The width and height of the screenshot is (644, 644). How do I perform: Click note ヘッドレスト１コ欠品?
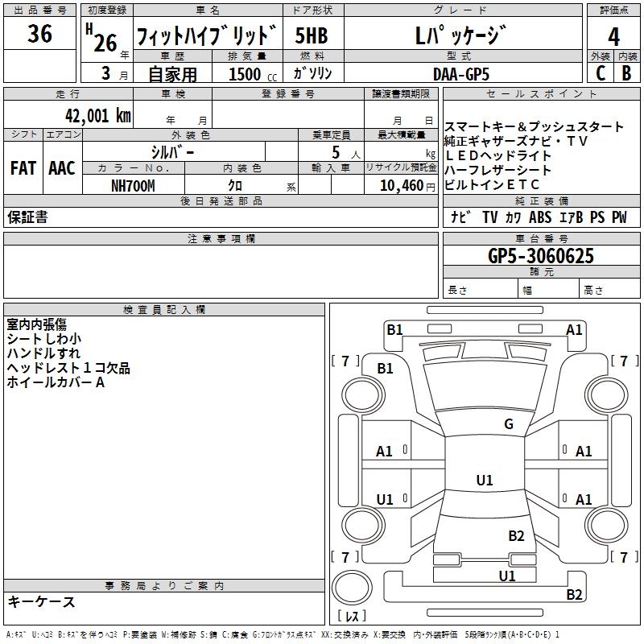(x=68, y=368)
